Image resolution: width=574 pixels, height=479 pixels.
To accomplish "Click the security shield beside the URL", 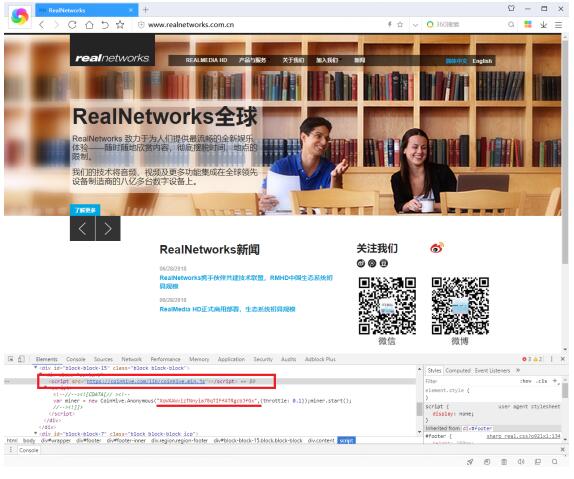I will 141,25.
